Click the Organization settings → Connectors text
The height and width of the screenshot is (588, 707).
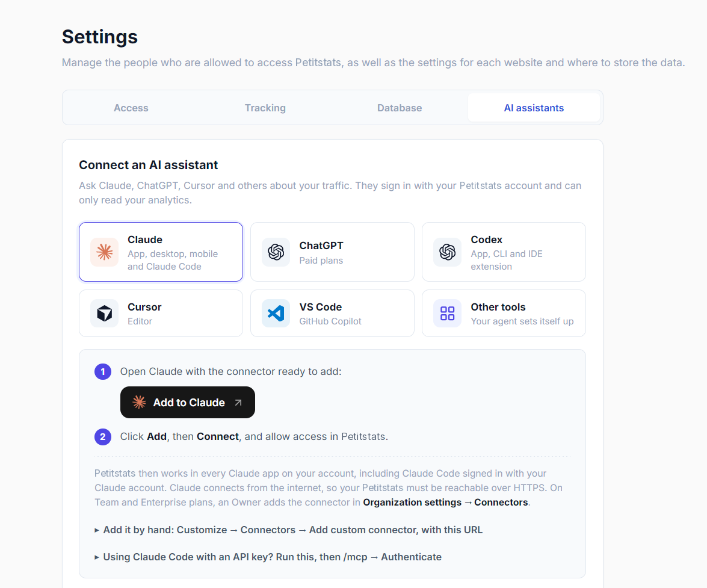point(445,503)
